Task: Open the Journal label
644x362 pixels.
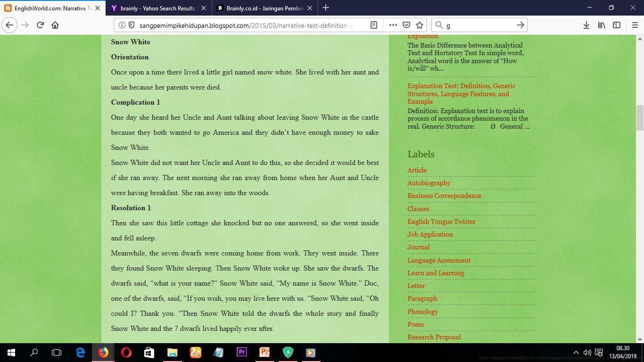Action: pos(418,247)
